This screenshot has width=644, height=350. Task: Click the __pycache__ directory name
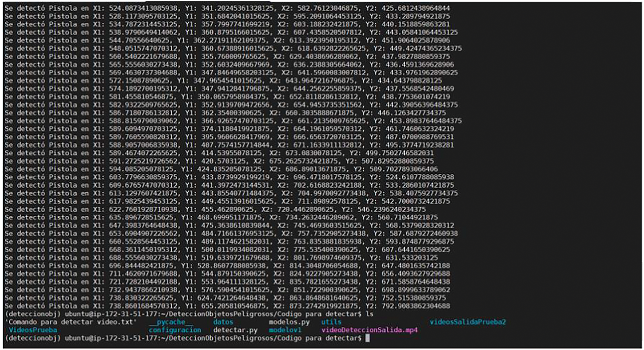[x=171, y=322]
